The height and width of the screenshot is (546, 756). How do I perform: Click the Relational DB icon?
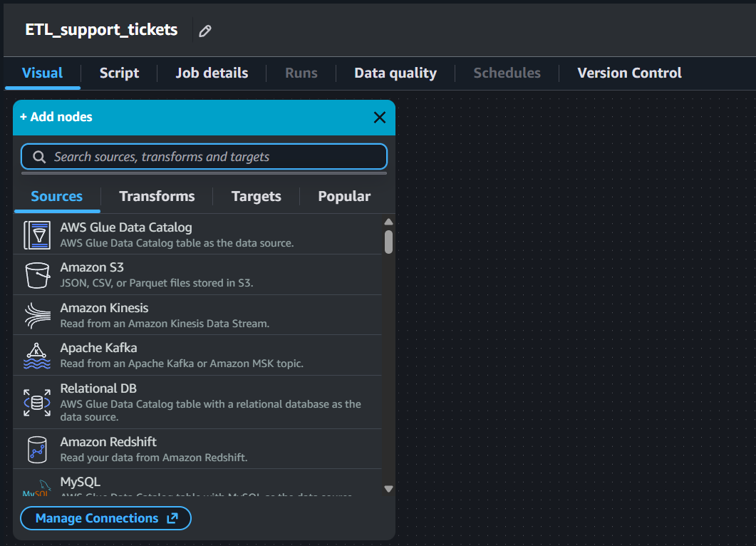pos(37,403)
